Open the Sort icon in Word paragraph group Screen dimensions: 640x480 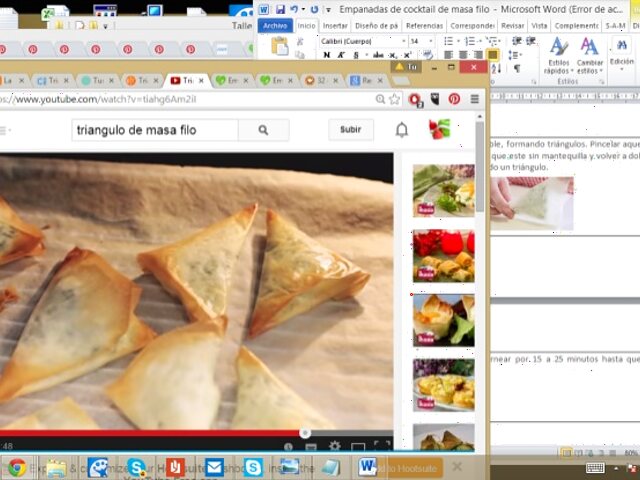pos(496,69)
